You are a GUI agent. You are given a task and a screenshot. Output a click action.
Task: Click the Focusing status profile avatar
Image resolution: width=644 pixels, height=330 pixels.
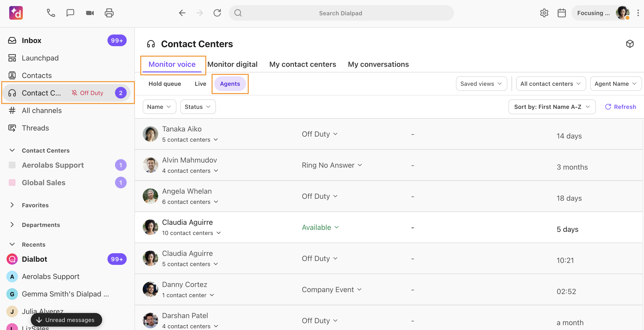tap(622, 13)
